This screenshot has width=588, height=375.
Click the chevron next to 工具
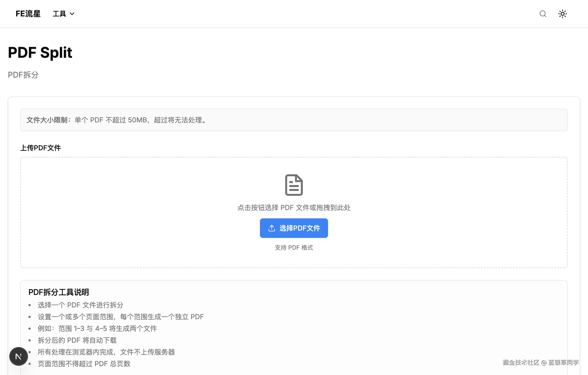point(72,14)
